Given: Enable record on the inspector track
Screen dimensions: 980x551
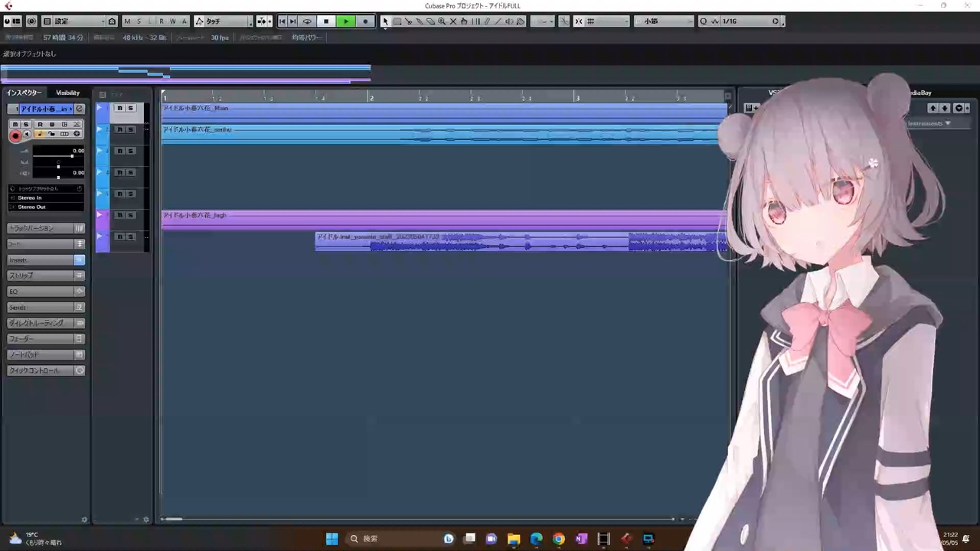Looking at the screenshot, I should point(15,135).
